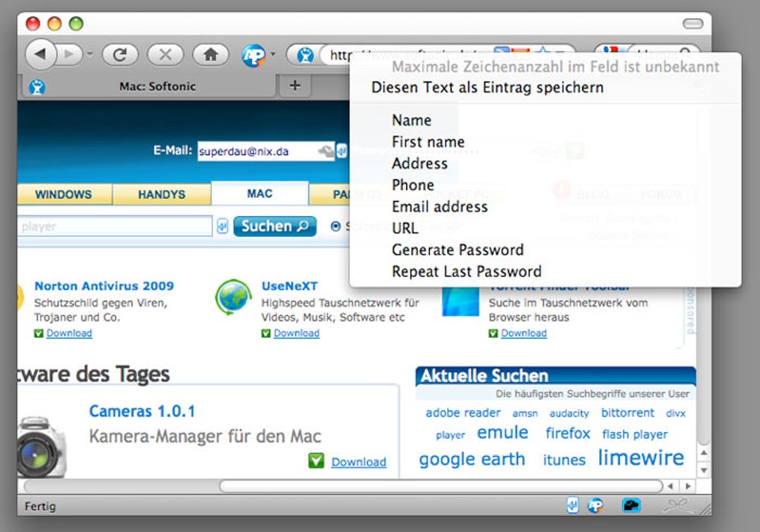Click form-fill icon right of E-Mail field
Screen dimensions: 760x532
coord(342,151)
